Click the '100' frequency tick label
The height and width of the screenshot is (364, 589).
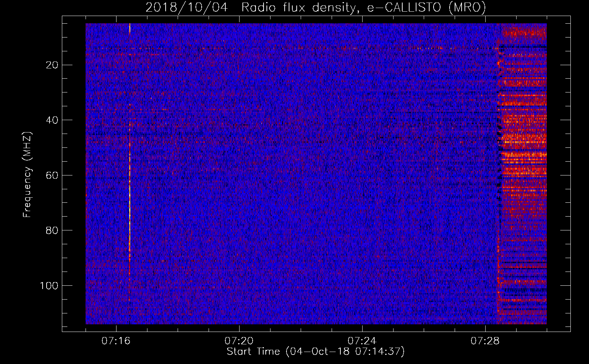click(x=50, y=286)
